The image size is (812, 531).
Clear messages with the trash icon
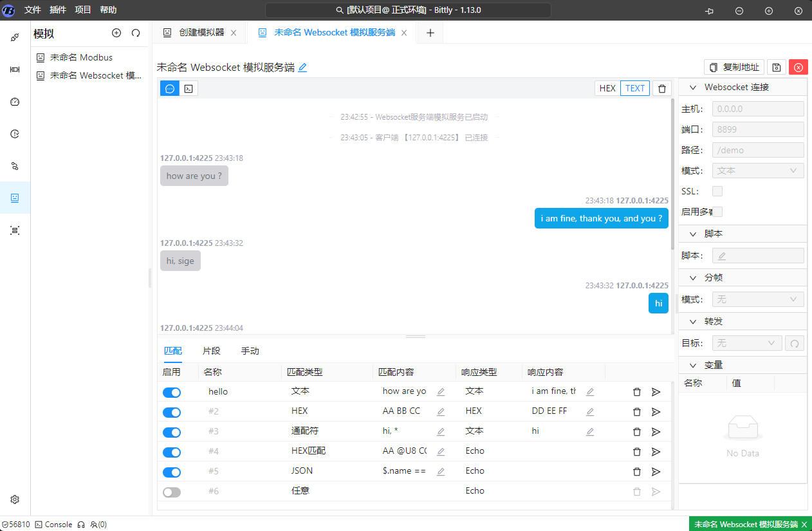pos(662,88)
